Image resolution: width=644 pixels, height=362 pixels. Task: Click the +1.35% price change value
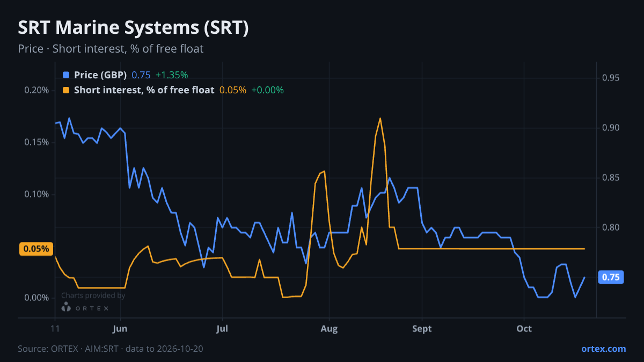tap(172, 75)
